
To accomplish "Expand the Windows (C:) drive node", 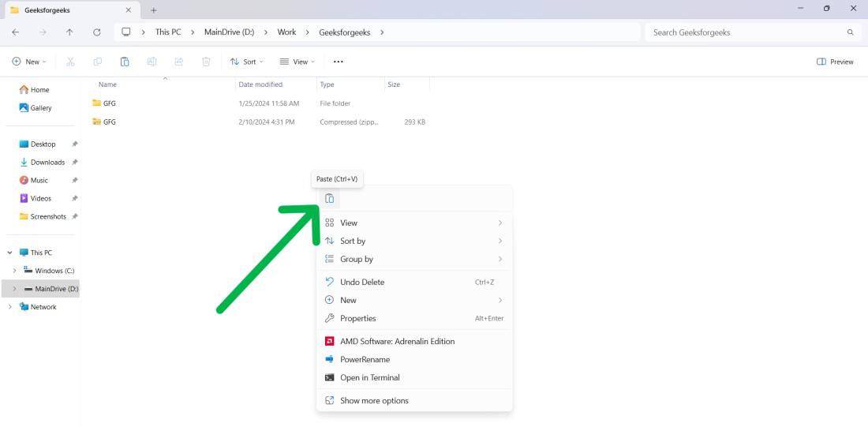I will [14, 271].
